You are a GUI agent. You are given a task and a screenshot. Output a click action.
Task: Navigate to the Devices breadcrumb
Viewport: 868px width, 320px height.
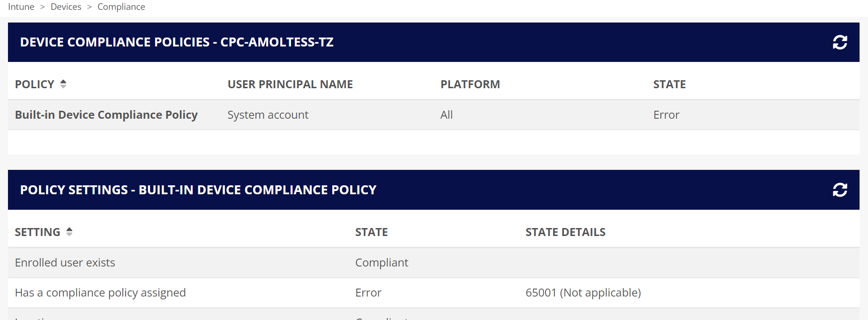[66, 7]
